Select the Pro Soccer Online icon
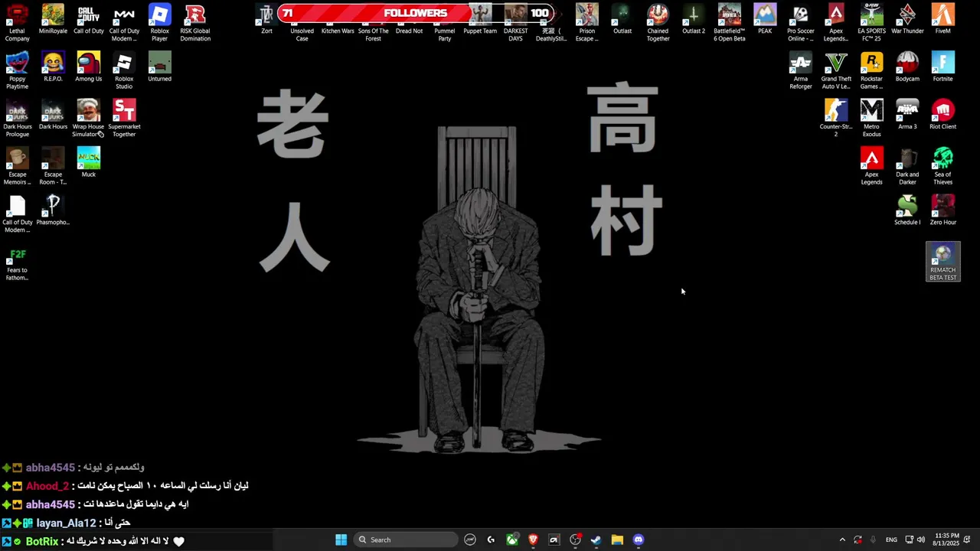This screenshot has width=980, height=551. pos(800,23)
